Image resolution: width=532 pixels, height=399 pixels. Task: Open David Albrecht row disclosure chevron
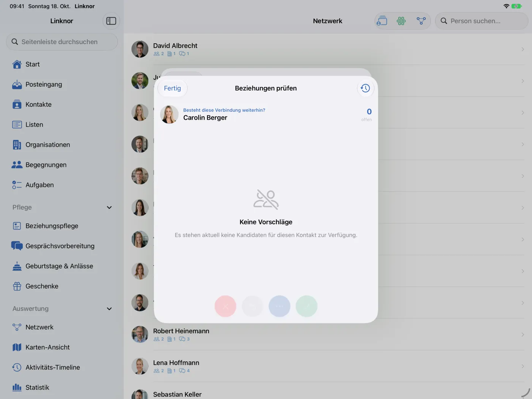coord(523,49)
